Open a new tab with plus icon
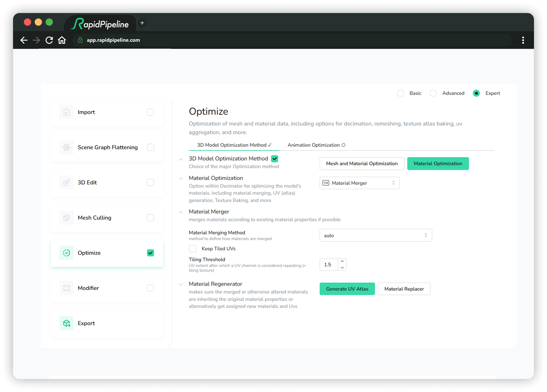This screenshot has height=392, width=547. 142,23
